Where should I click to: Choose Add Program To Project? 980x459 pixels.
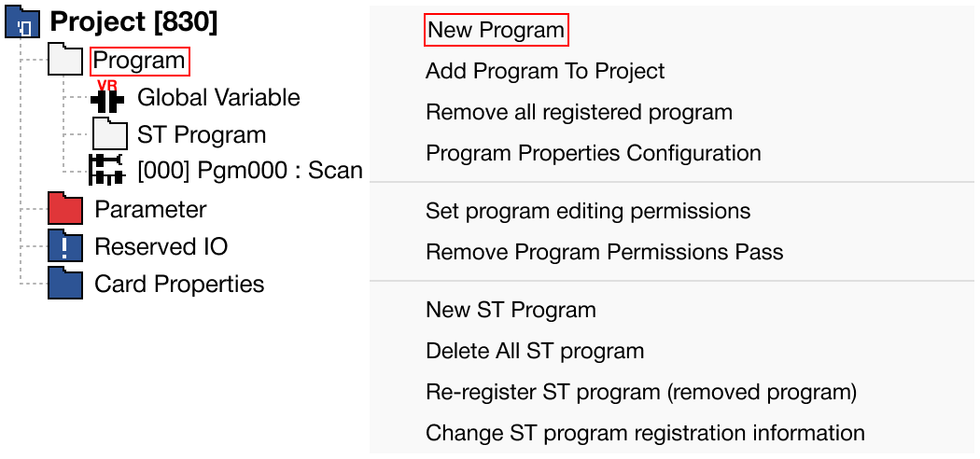click(x=545, y=71)
